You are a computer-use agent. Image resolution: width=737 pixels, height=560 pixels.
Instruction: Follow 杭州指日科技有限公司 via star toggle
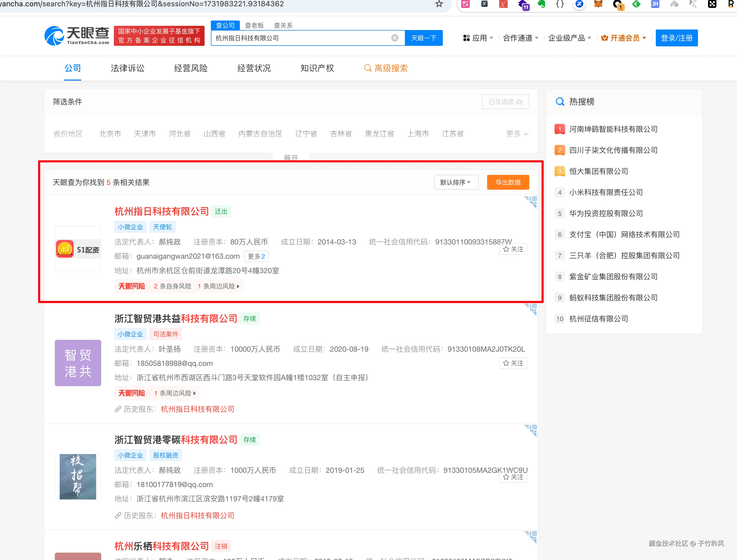tap(513, 249)
